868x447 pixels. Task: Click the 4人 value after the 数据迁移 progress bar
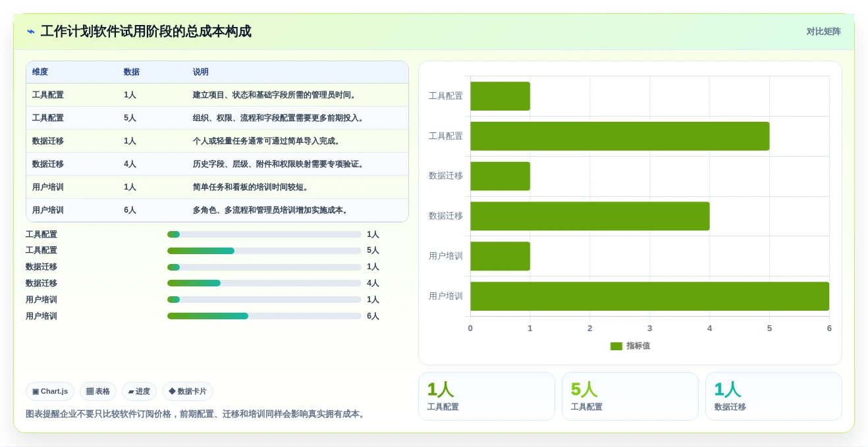point(373,284)
